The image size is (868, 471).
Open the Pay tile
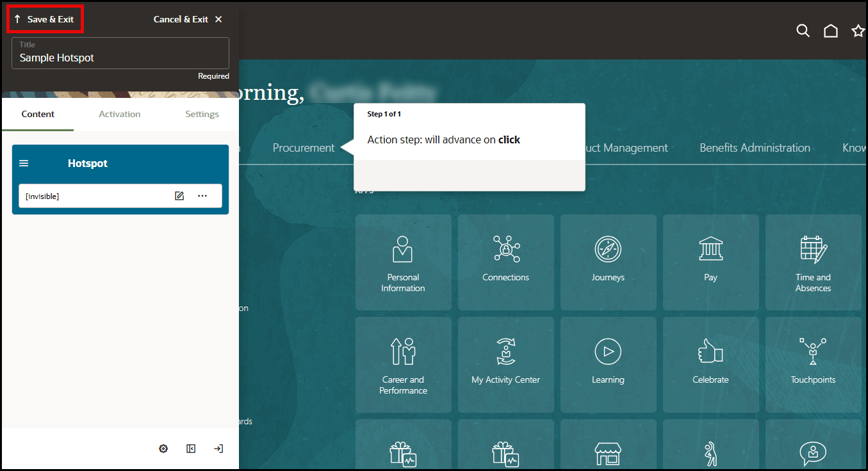[711, 262]
